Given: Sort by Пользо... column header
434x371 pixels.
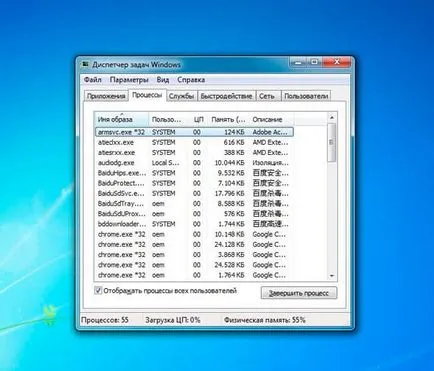Looking at the screenshot, I should coord(169,119).
